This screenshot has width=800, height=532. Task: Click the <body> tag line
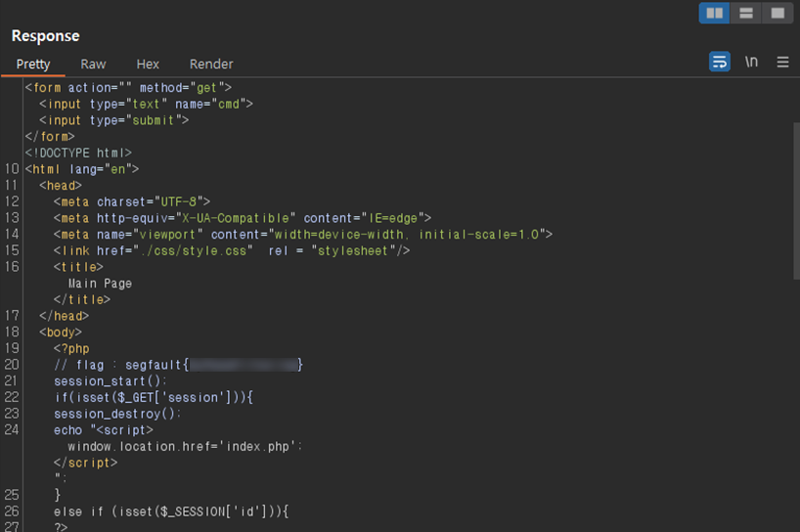(61, 332)
